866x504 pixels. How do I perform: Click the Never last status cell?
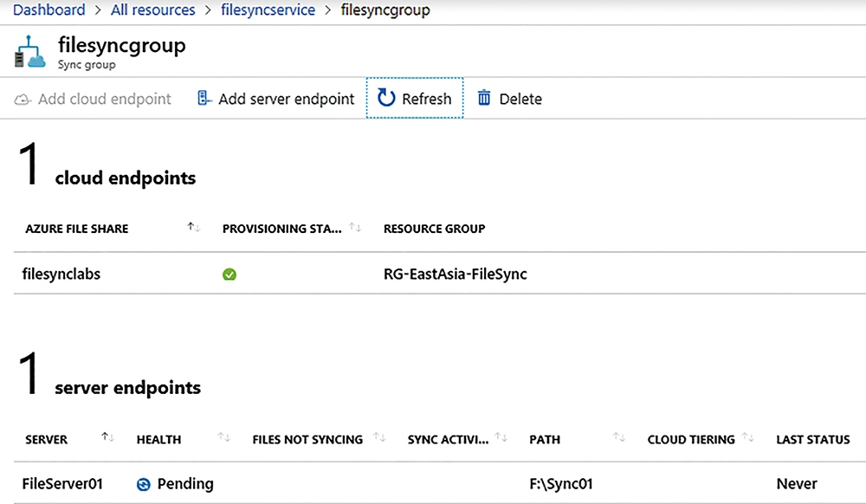pos(797,483)
